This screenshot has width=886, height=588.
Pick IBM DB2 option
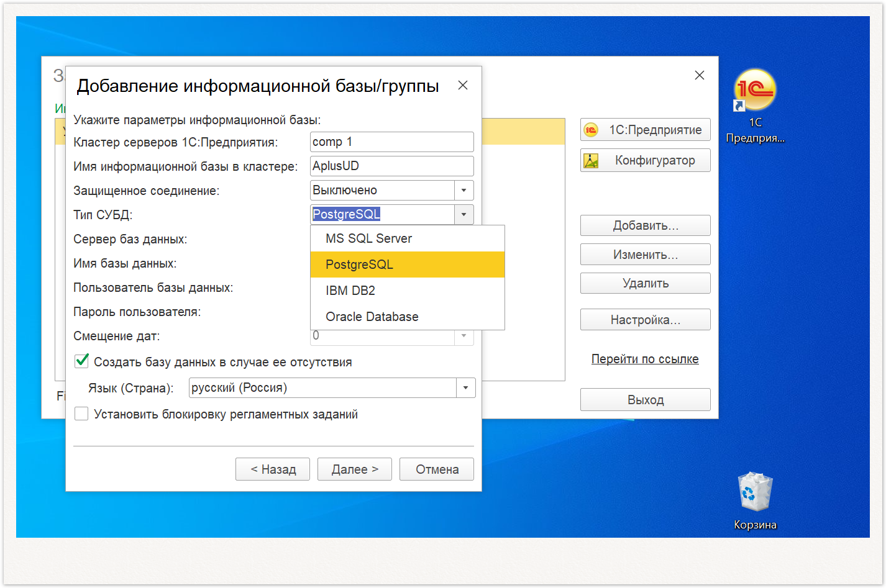point(408,291)
